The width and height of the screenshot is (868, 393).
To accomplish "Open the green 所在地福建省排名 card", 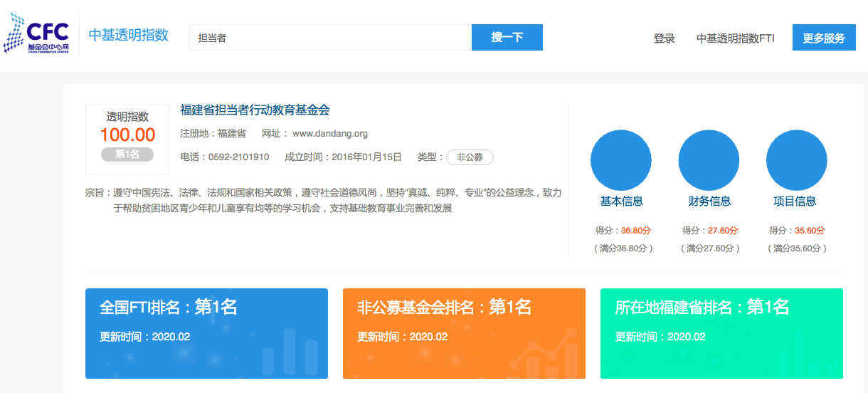I will click(721, 333).
